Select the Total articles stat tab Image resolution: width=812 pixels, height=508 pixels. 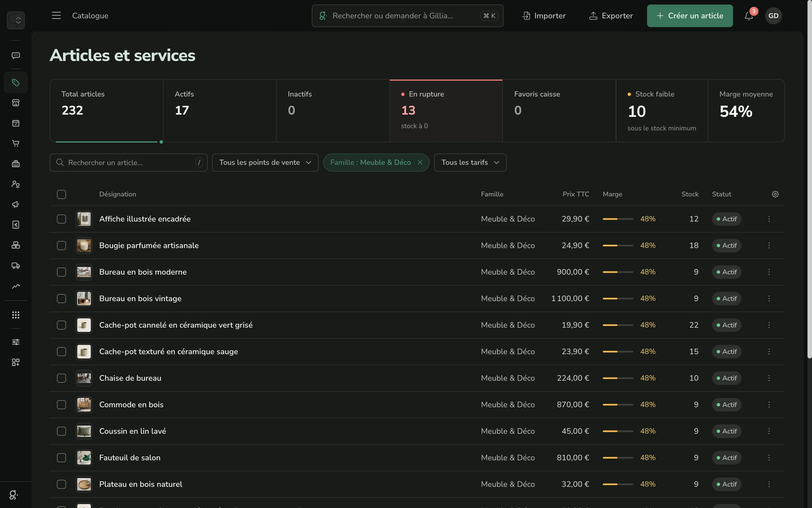click(x=106, y=111)
